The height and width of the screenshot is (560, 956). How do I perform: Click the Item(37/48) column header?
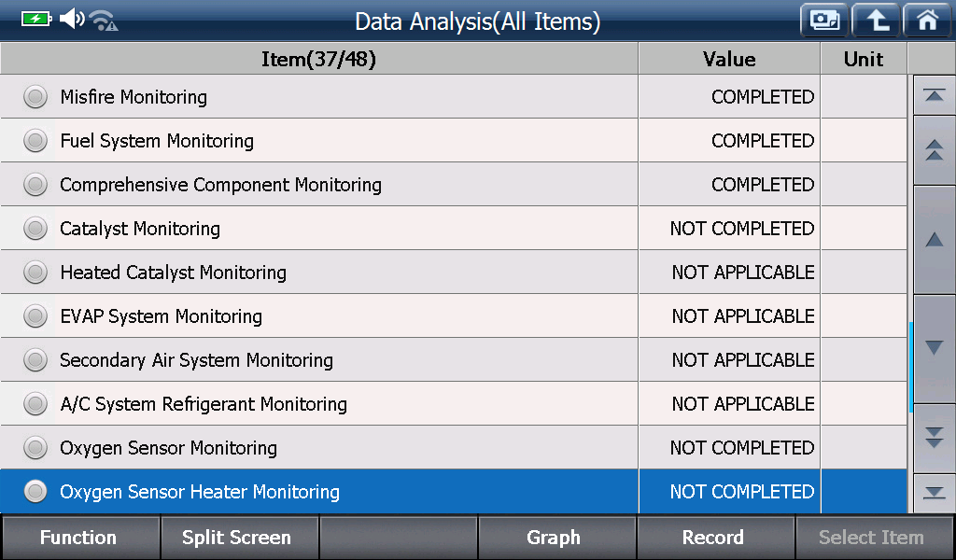319,59
